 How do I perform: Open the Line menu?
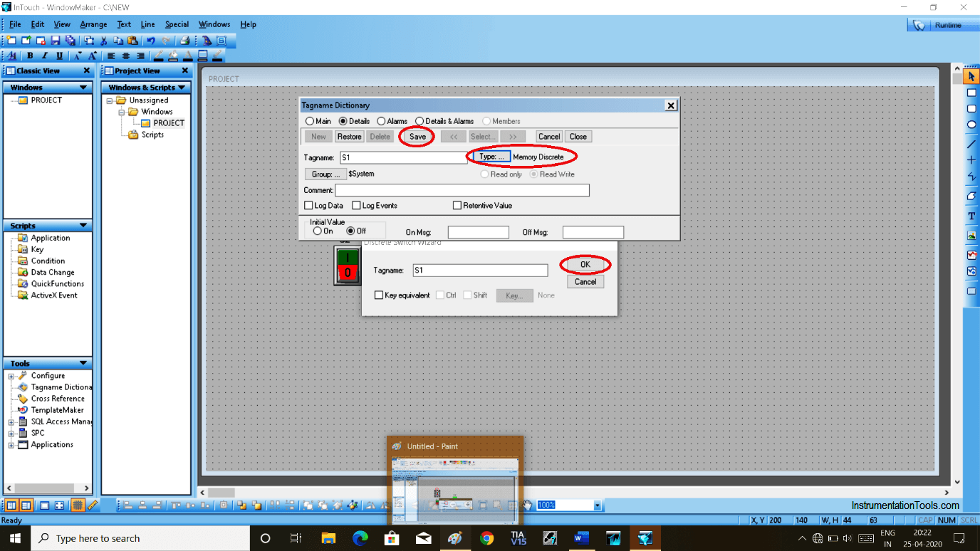coord(147,24)
